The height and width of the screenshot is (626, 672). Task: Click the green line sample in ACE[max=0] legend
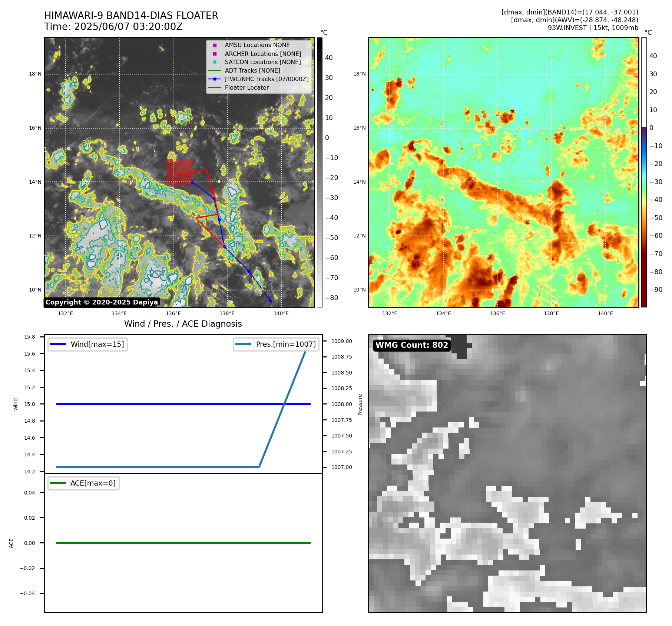pos(58,483)
